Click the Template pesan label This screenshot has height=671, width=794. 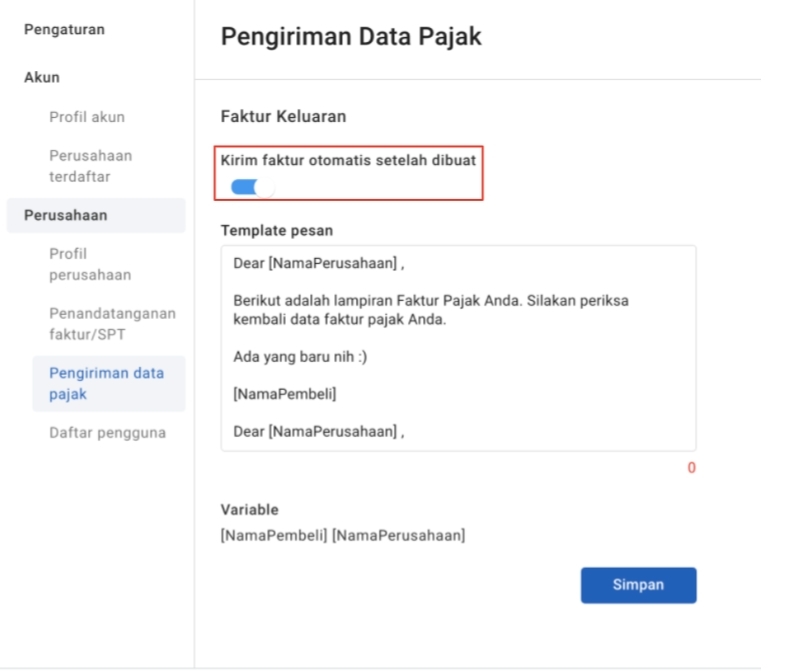pos(276,230)
